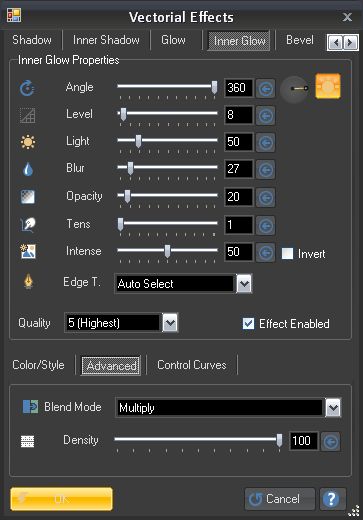Click the Tens value field showing 1

(239, 225)
